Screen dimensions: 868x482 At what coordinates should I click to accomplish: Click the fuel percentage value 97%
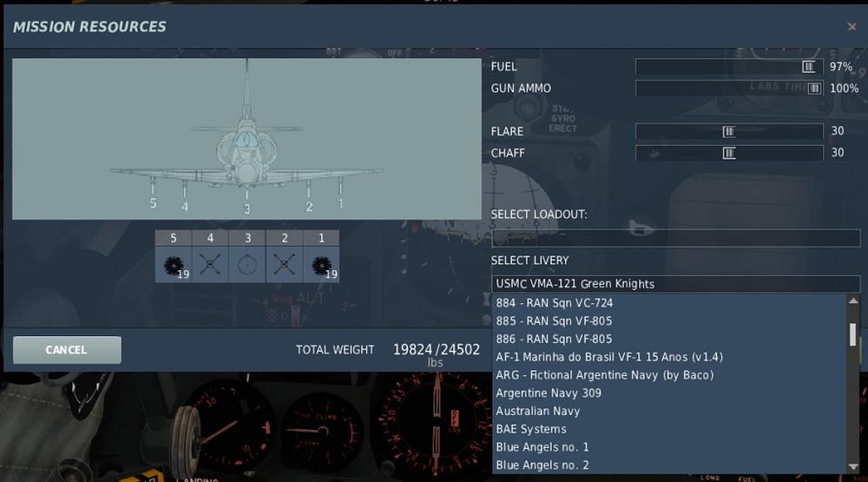tap(841, 67)
